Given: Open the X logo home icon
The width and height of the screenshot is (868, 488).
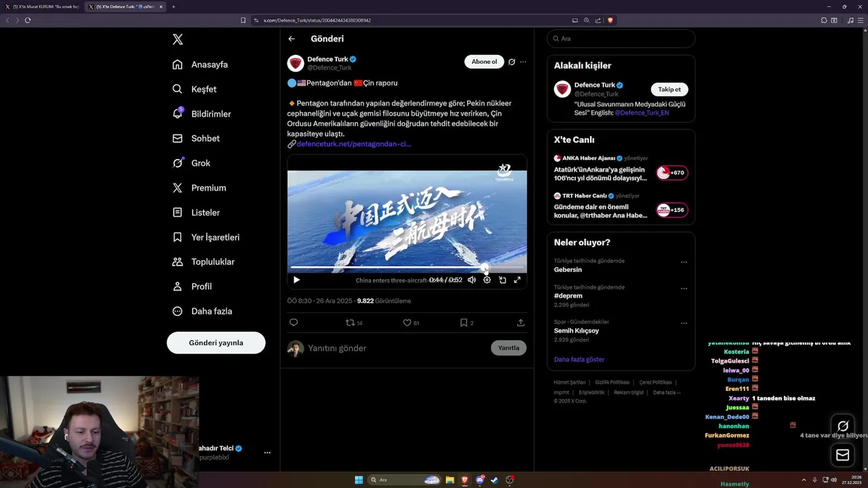Looking at the screenshot, I should [178, 39].
